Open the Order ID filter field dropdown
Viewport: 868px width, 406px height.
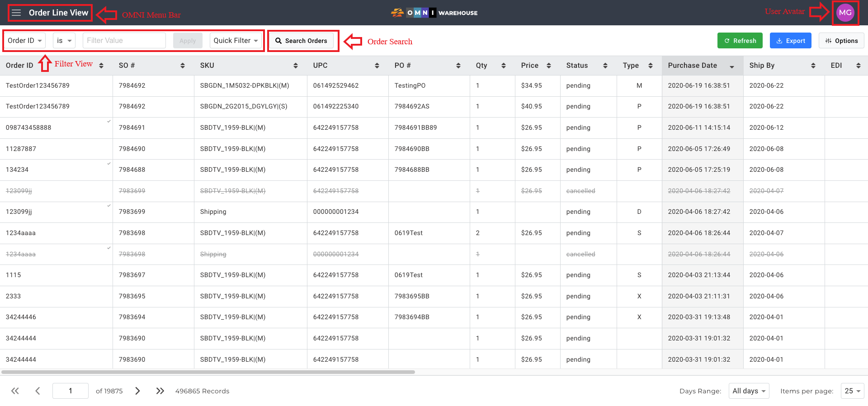tap(25, 41)
